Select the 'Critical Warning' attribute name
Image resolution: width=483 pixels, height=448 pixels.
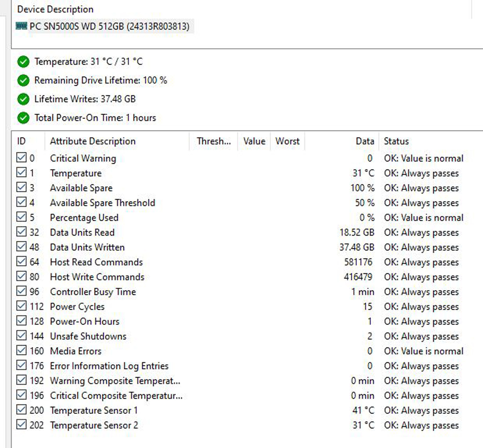click(83, 158)
